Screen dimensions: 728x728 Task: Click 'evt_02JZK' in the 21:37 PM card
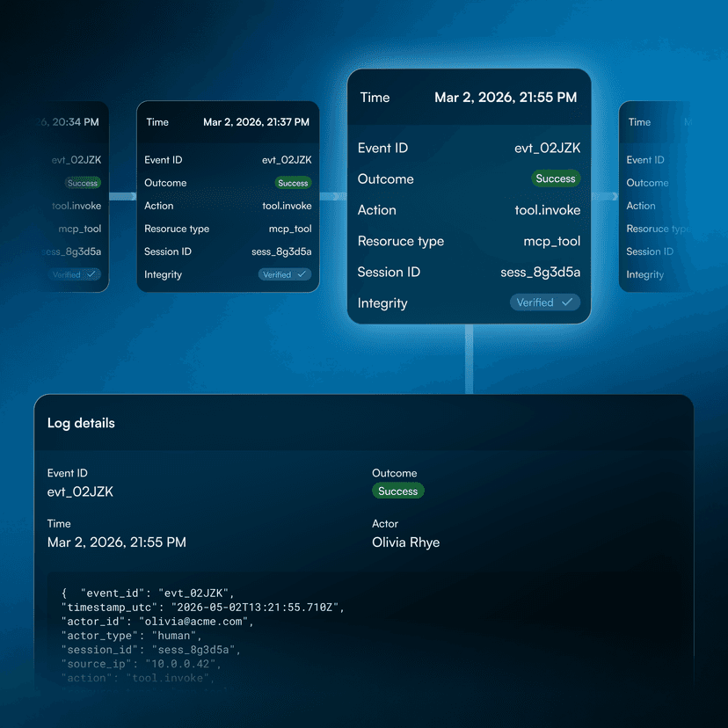coord(287,160)
